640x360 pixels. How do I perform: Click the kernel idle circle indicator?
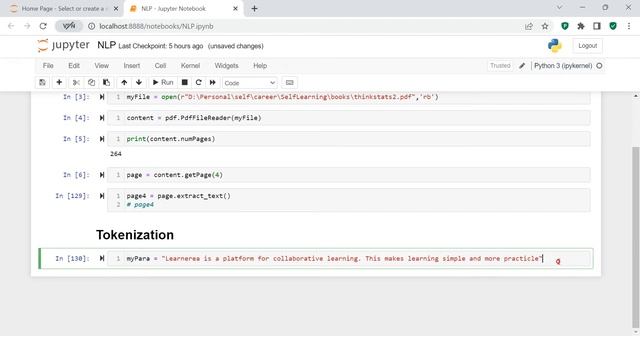(x=599, y=66)
